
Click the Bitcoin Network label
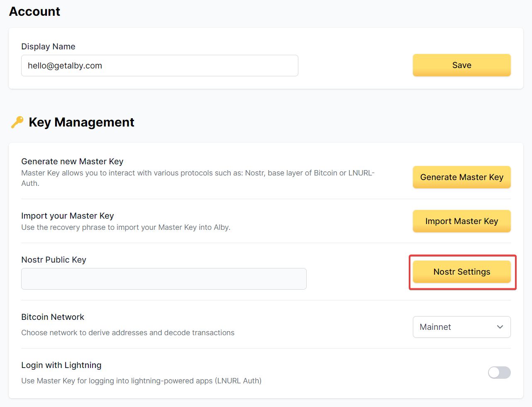pyautogui.click(x=53, y=317)
